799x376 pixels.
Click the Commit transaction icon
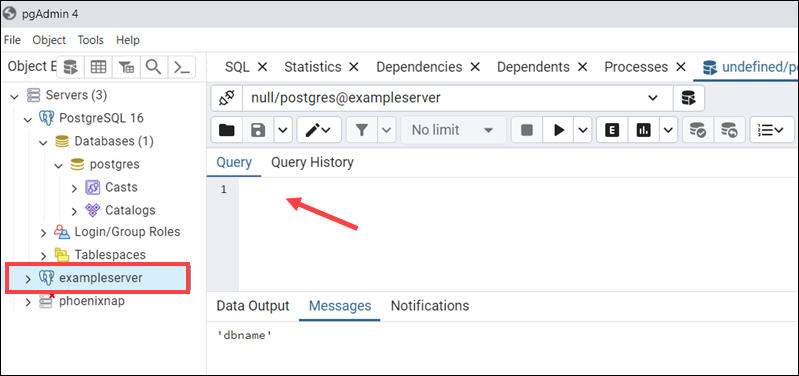point(698,130)
